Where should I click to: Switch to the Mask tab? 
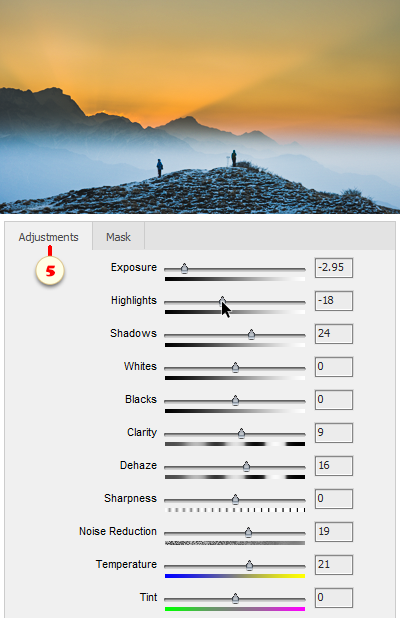point(118,236)
